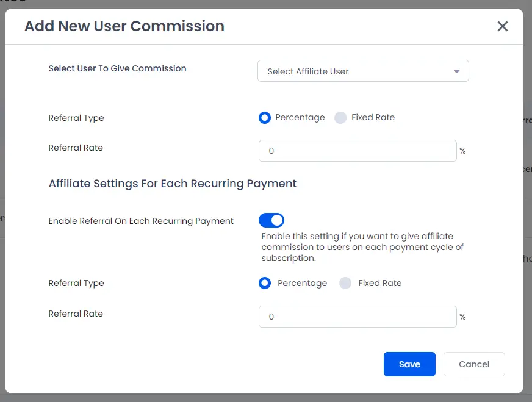
Task: Cancel adding the user commission
Action: (474, 364)
